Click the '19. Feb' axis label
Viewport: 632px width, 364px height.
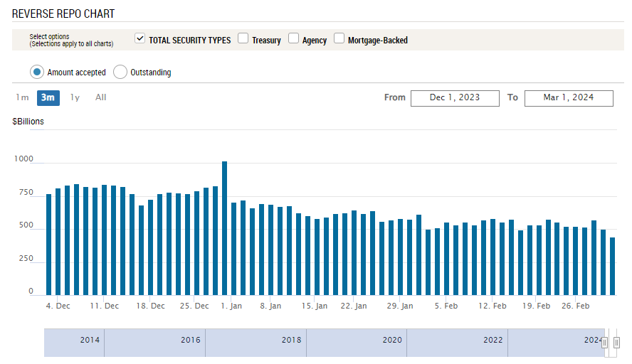click(536, 306)
